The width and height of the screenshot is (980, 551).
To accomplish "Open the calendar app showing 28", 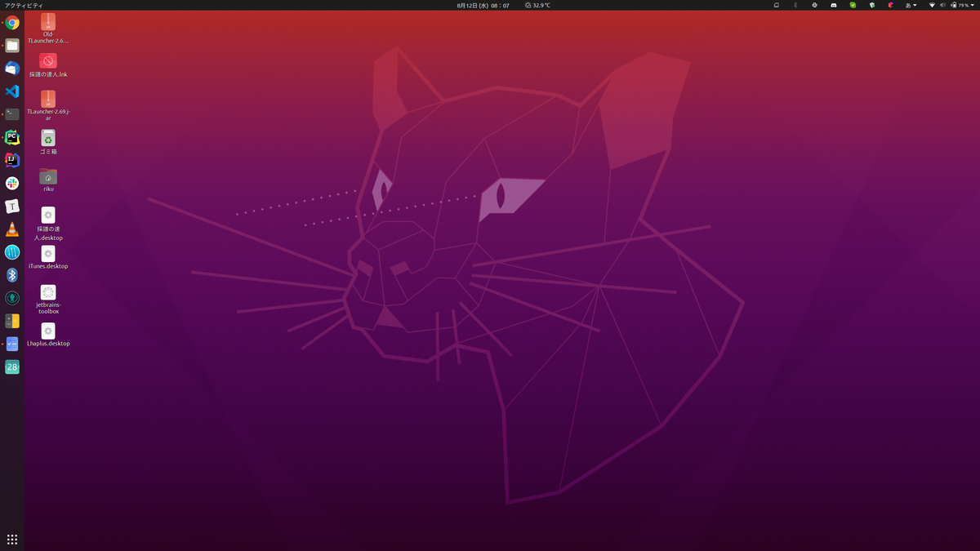I will [x=12, y=367].
